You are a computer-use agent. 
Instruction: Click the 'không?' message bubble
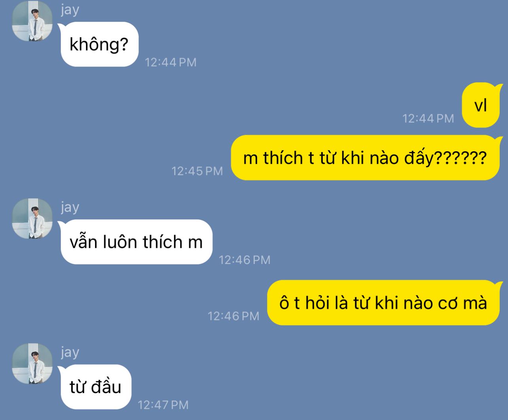[x=99, y=44]
